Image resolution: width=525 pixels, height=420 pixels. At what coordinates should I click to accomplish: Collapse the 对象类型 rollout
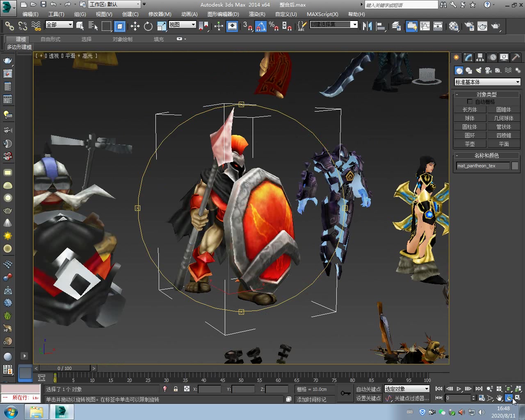coord(487,94)
